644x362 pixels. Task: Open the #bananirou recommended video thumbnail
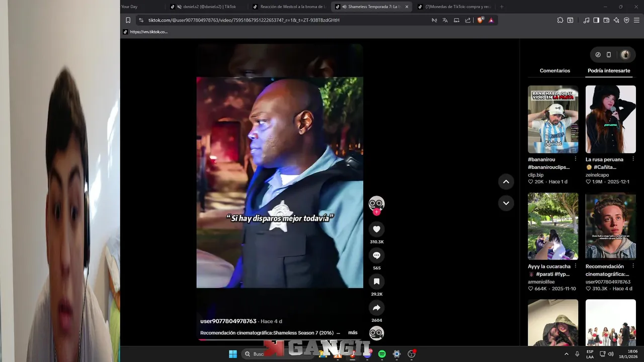coord(553,119)
